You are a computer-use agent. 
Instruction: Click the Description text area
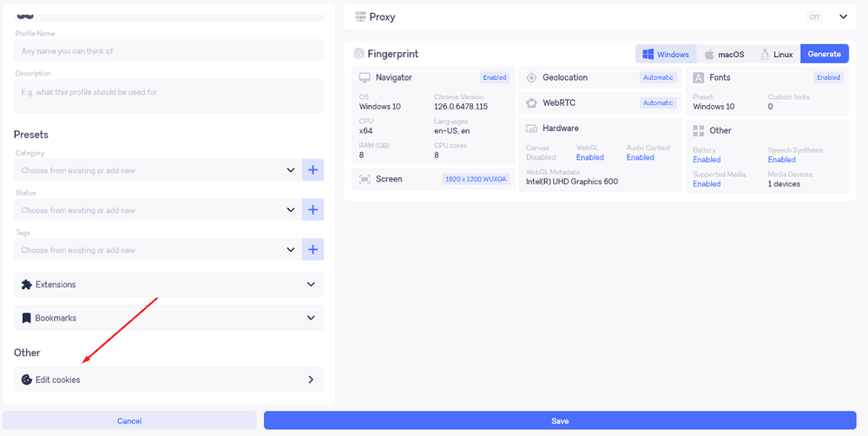coord(169,96)
